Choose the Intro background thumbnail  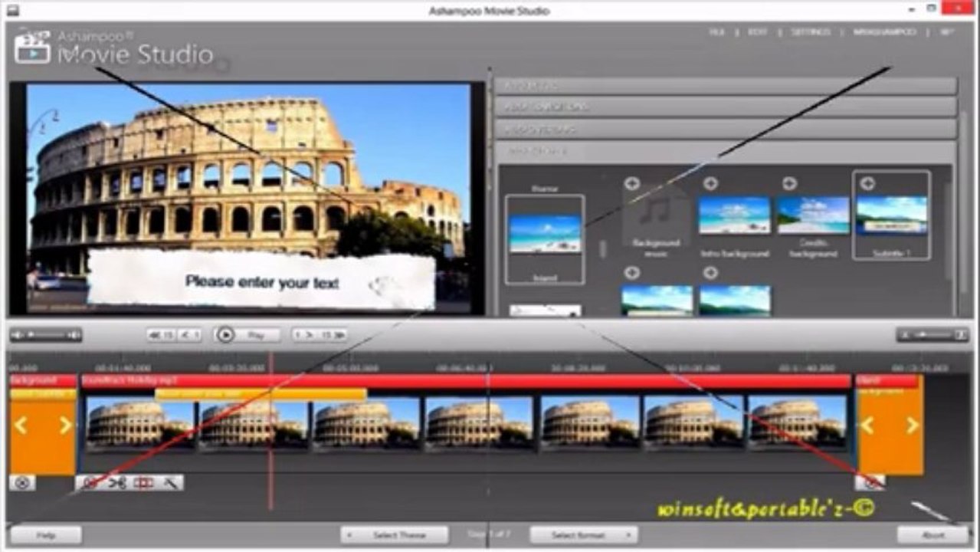point(734,215)
